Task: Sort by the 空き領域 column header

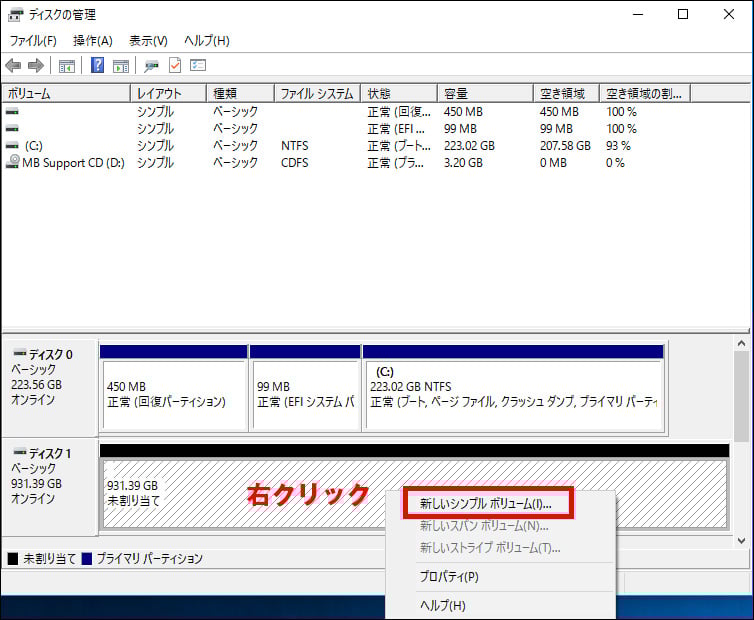Action: 566,93
